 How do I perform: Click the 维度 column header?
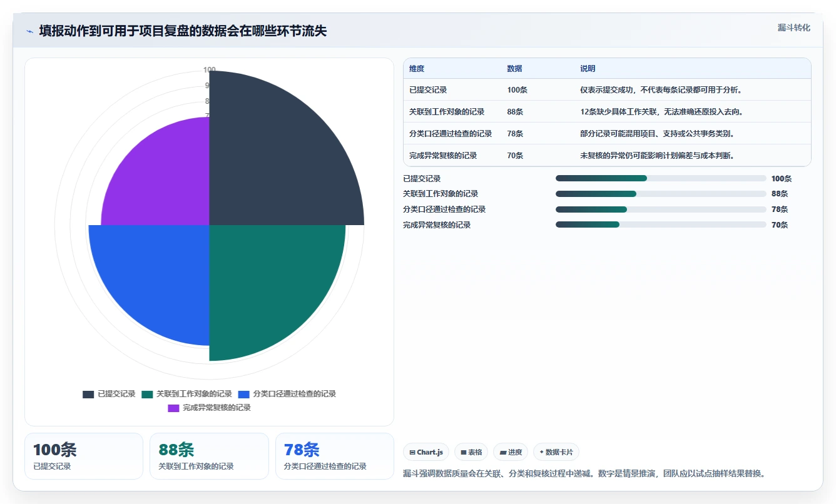pyautogui.click(x=417, y=69)
